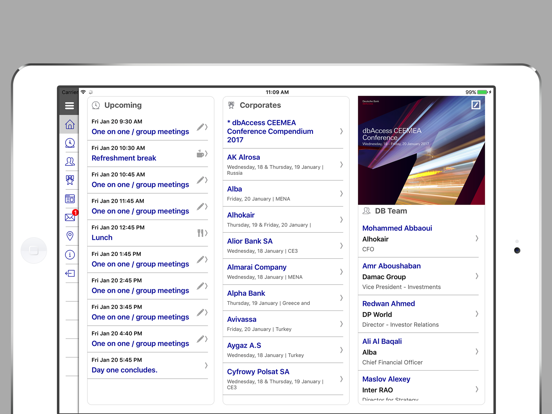Screen dimensions: 552x414
Task: Open the hamburger menu
Action: click(69, 106)
